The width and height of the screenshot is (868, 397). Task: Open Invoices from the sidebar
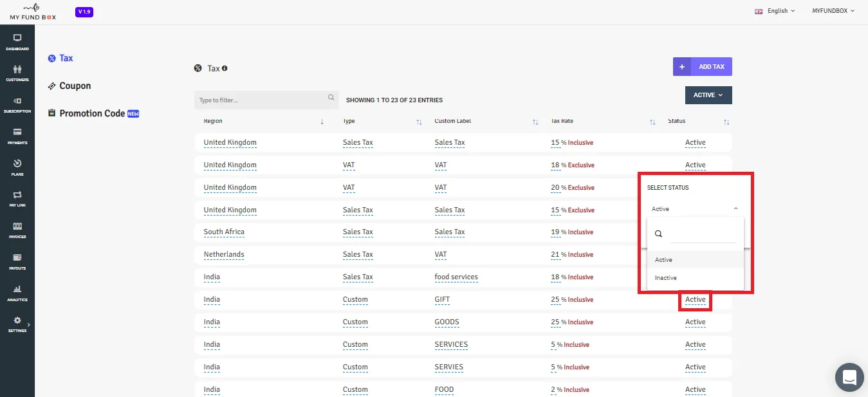(x=17, y=230)
